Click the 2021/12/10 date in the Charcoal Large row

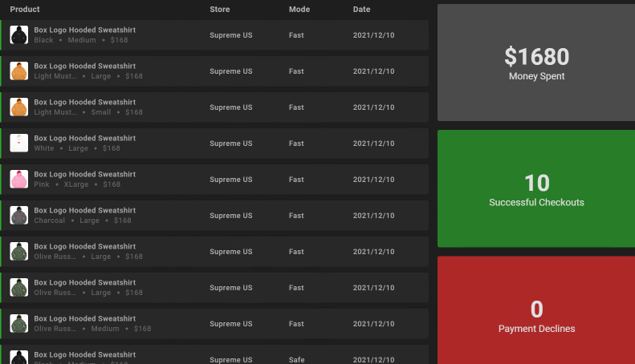click(x=373, y=216)
